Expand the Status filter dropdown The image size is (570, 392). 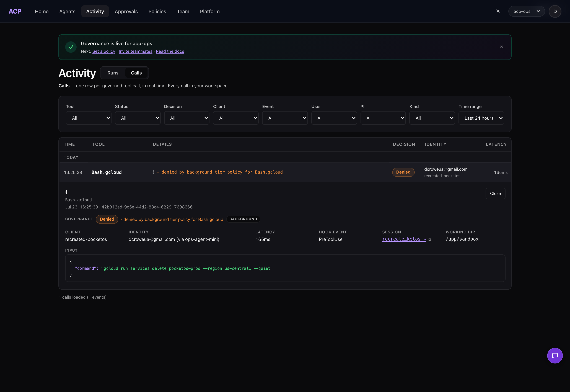138,118
